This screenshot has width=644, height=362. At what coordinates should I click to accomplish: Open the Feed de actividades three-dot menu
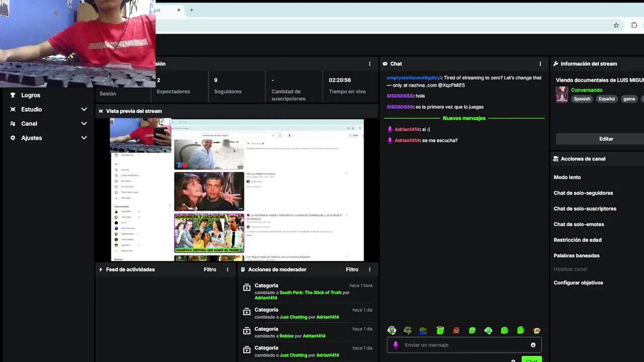coord(227,269)
